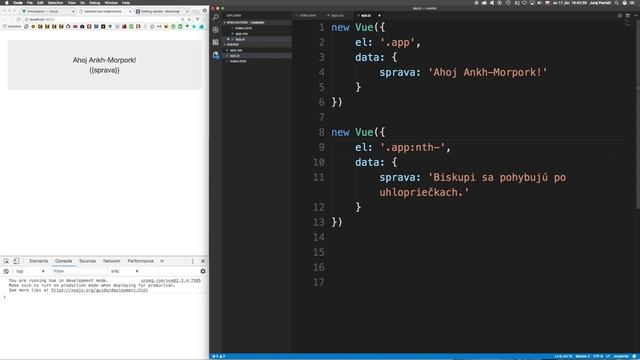The width and height of the screenshot is (640, 360).
Task: Click the zoom magnifier icon in address bar
Action: [182, 20]
